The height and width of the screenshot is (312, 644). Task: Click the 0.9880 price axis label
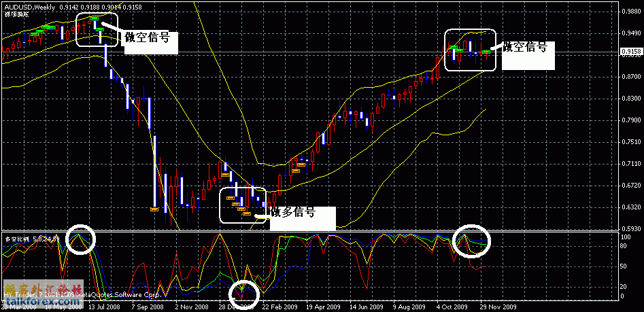click(632, 12)
